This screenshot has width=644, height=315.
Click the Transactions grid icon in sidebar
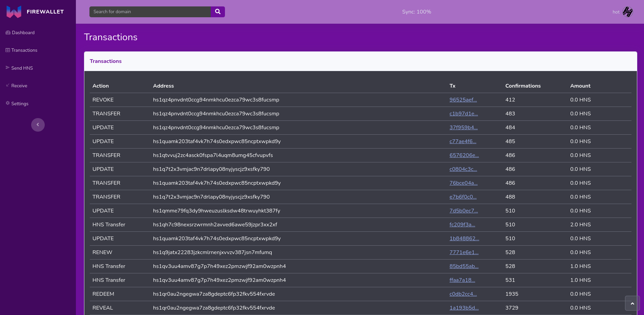point(7,50)
